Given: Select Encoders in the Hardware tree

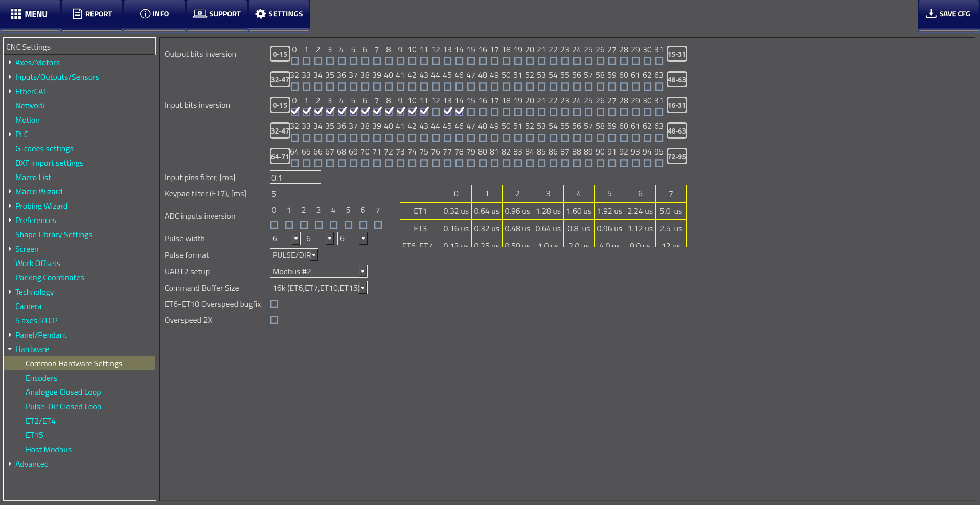Looking at the screenshot, I should (x=41, y=378).
